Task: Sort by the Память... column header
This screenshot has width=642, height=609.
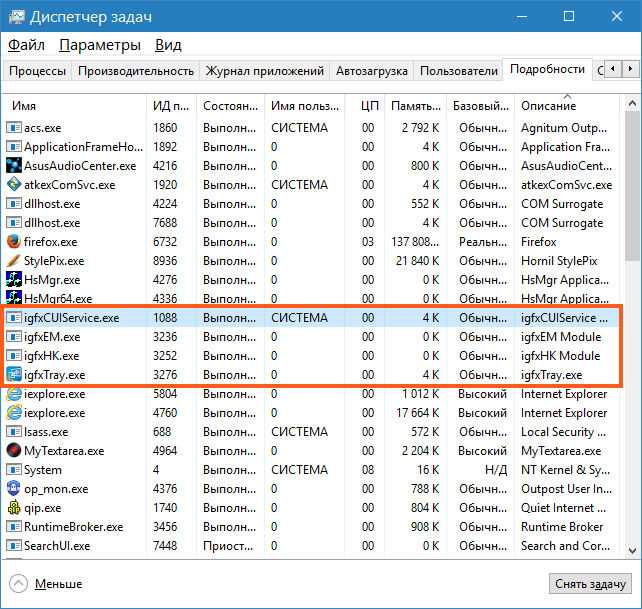Action: (416, 106)
